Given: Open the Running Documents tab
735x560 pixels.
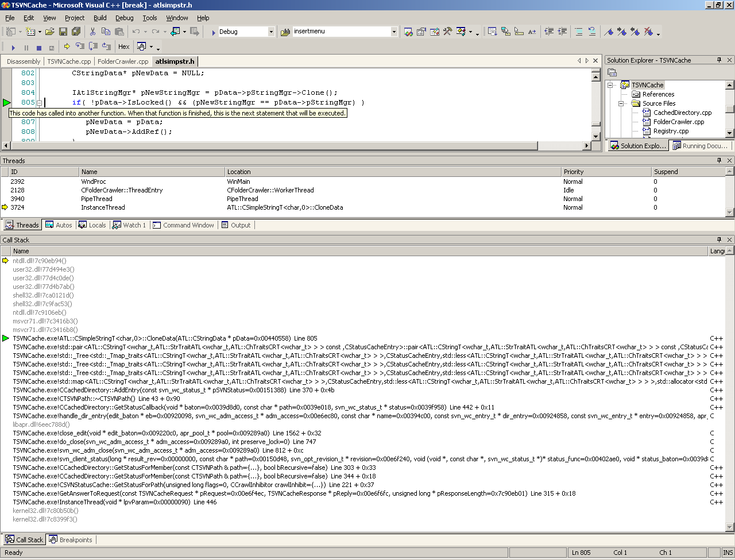Looking at the screenshot, I should pyautogui.click(x=700, y=146).
